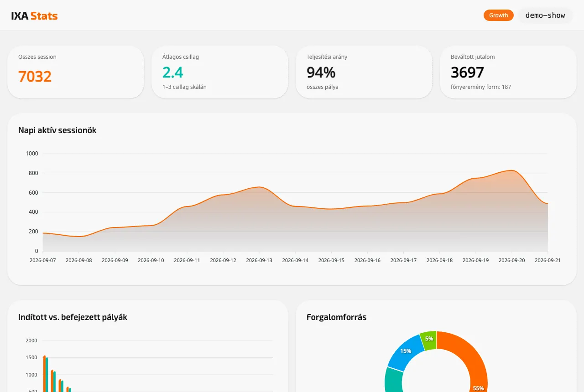Click the 'főnyeremény form: 187' caption

point(481,87)
